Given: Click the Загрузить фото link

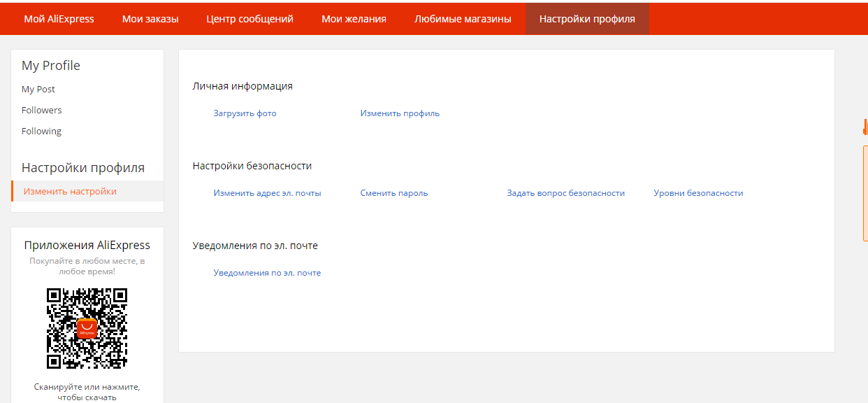Looking at the screenshot, I should click(x=245, y=113).
